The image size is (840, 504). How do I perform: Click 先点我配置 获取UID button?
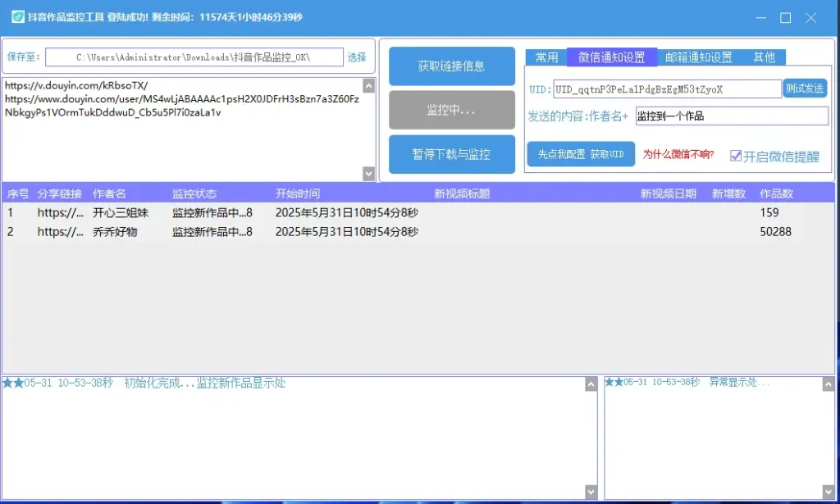click(x=581, y=154)
